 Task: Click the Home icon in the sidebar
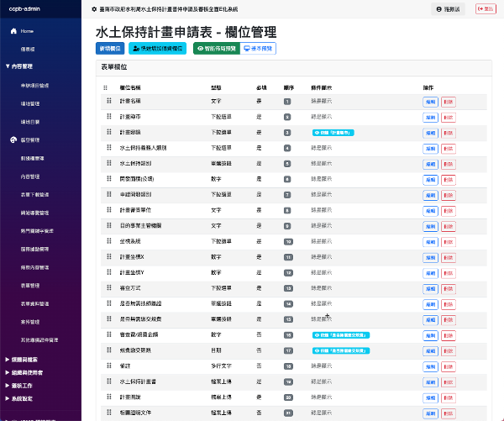point(13,31)
